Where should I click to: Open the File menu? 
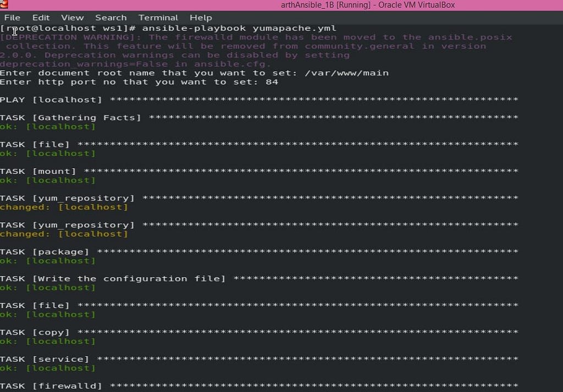[12, 18]
